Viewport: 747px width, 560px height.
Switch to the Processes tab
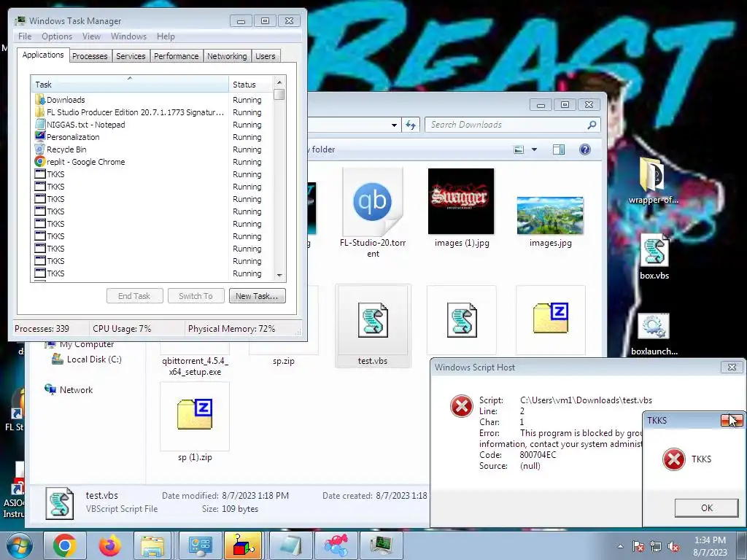90,56
